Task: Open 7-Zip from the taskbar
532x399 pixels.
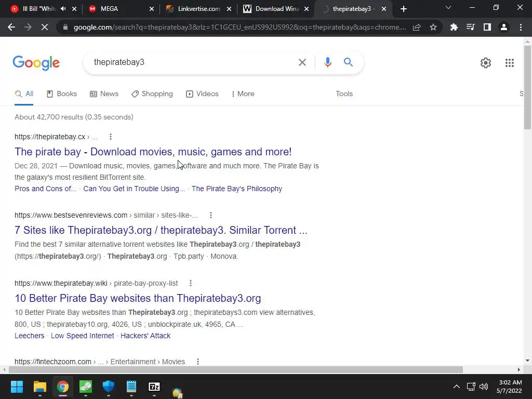Action: (154, 387)
